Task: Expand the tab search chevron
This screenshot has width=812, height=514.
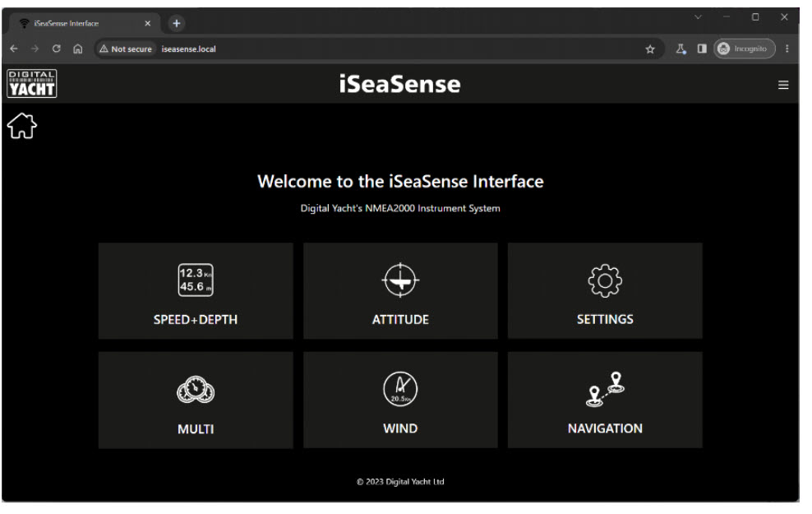Action: (698, 17)
